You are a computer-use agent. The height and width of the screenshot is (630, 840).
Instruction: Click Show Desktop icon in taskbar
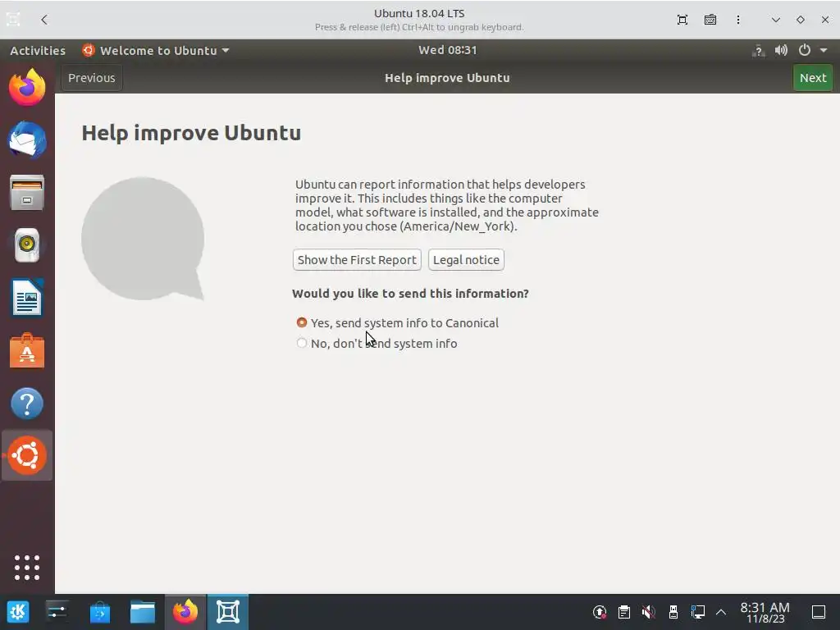819,612
